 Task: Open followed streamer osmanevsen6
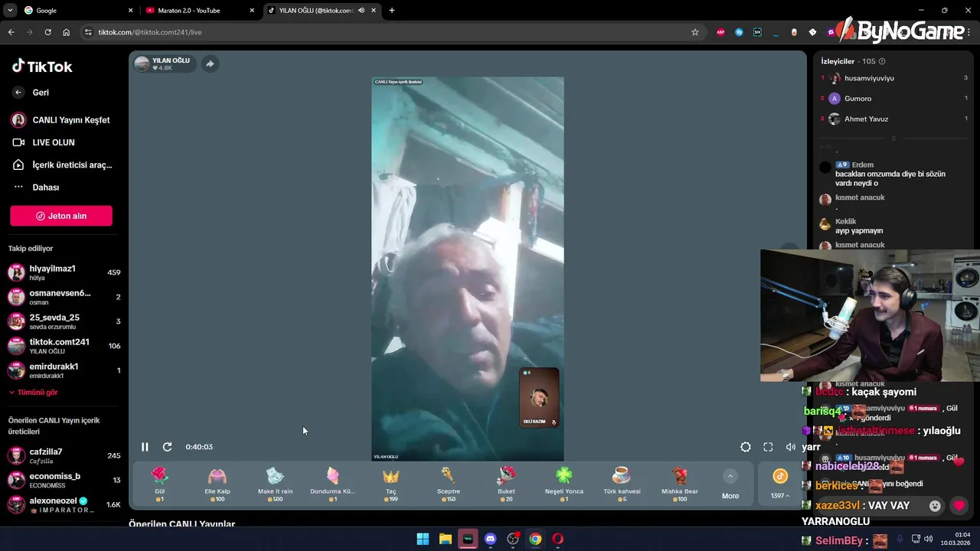[x=64, y=297]
